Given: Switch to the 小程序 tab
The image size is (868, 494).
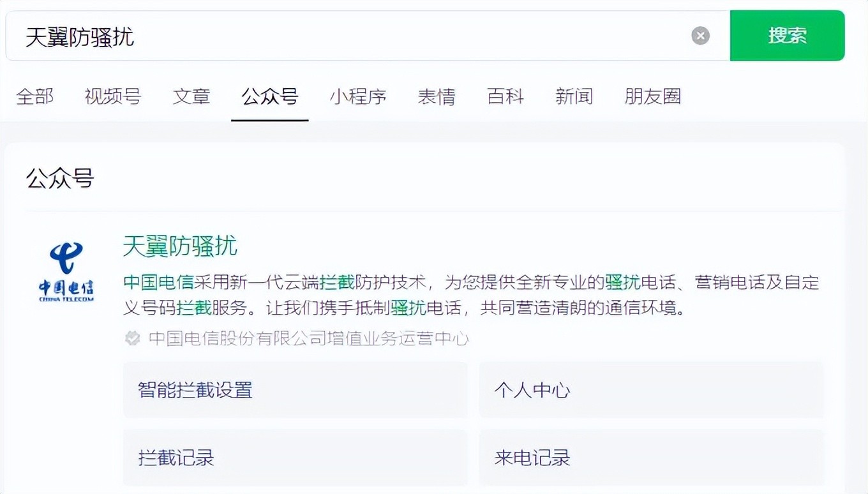Looking at the screenshot, I should click(357, 96).
